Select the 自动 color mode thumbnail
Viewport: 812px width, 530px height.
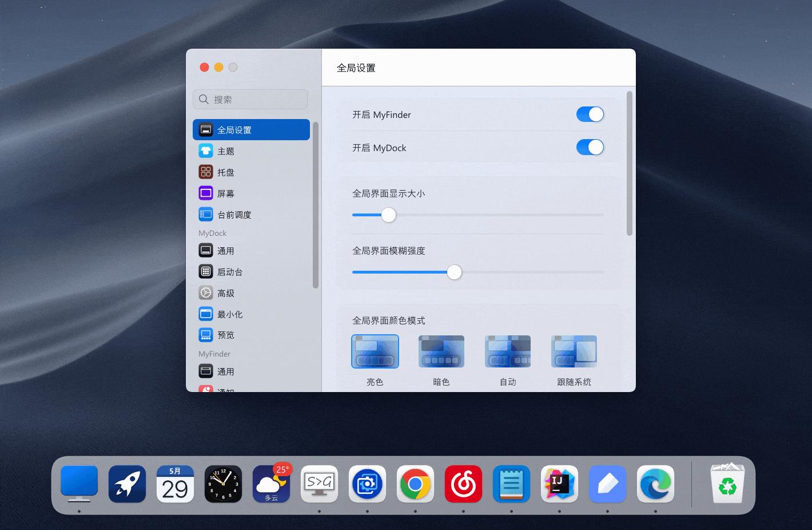507,351
